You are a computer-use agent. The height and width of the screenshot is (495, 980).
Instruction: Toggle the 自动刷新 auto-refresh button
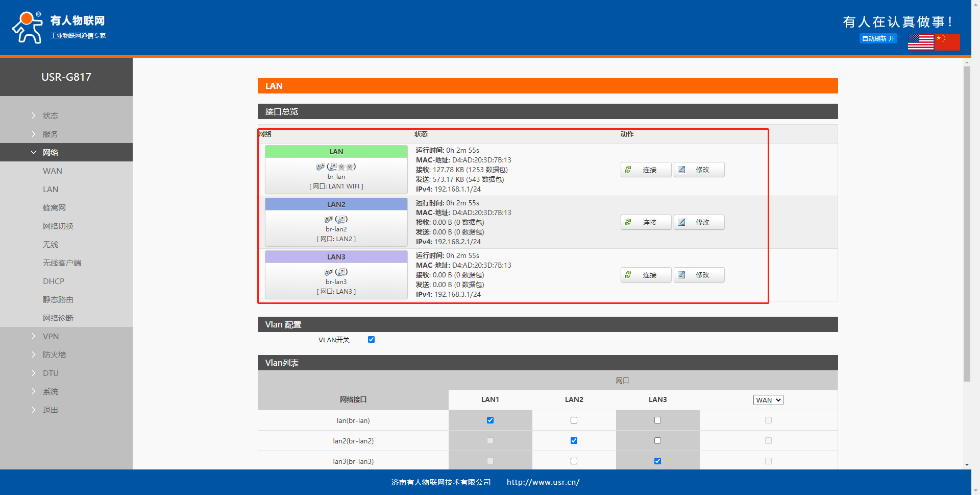(x=878, y=39)
